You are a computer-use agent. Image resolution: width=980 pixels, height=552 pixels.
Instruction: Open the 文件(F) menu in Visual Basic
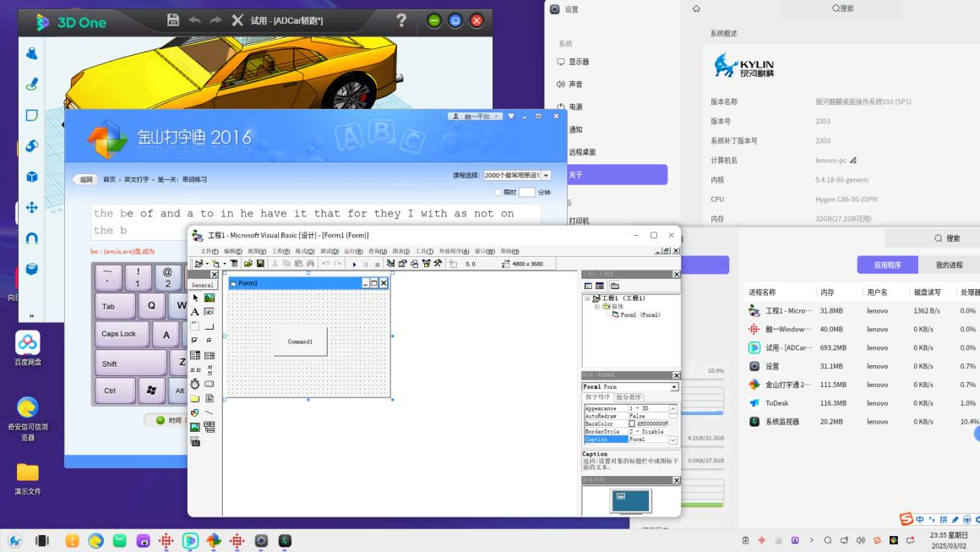coord(210,251)
